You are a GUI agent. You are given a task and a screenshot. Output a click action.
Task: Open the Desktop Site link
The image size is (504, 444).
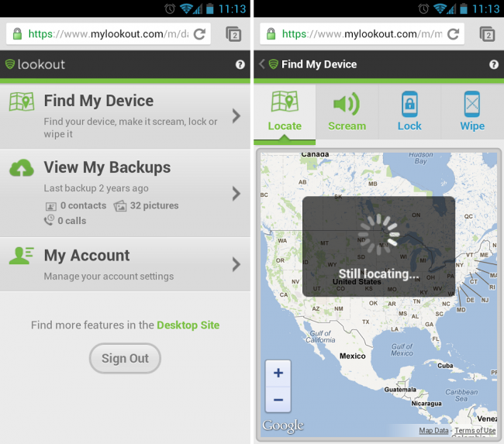[x=188, y=325]
